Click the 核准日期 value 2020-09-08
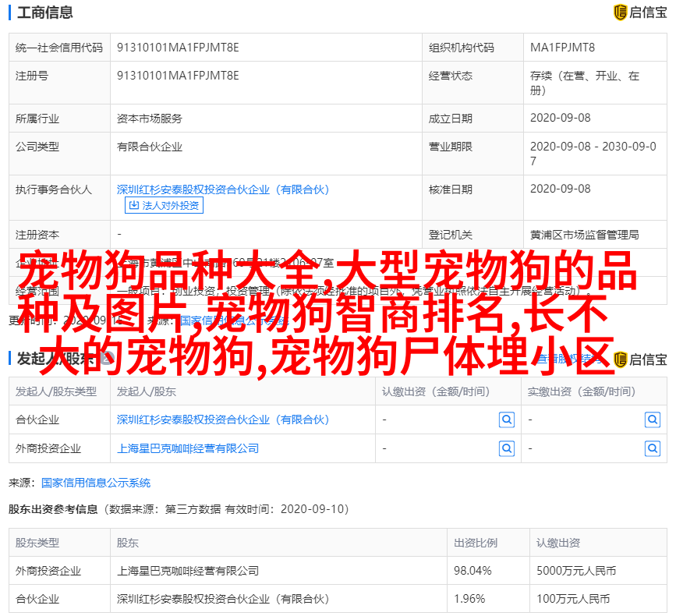 click(560, 189)
